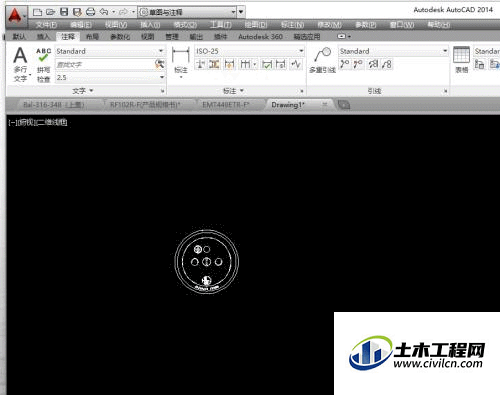Image resolution: width=500 pixels, height=395 pixels.
Task: Switch to the 默认 ribbon tab
Action: (x=19, y=37)
